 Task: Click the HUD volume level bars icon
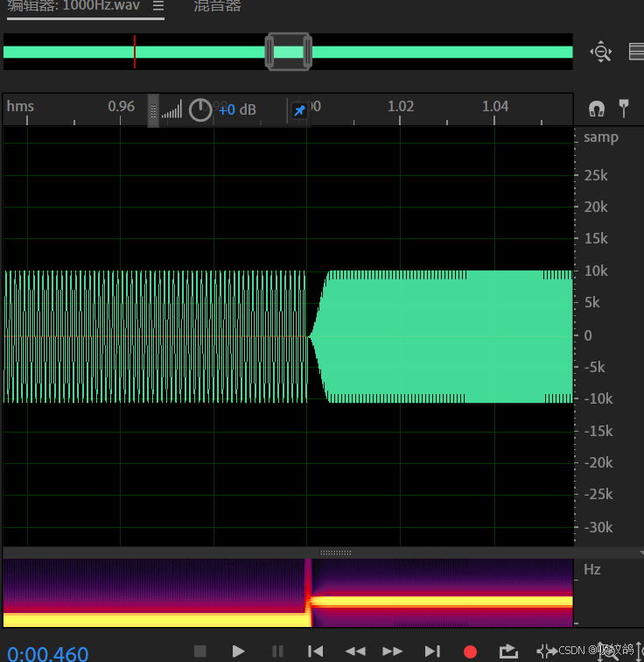click(x=171, y=109)
